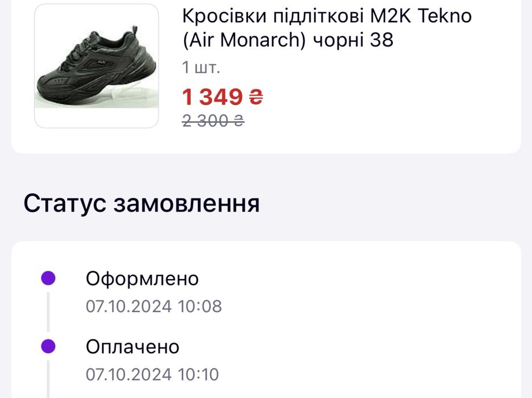The height and width of the screenshot is (398, 532).
Task: Open the black sneakers product thumbnail
Action: [x=97, y=65]
